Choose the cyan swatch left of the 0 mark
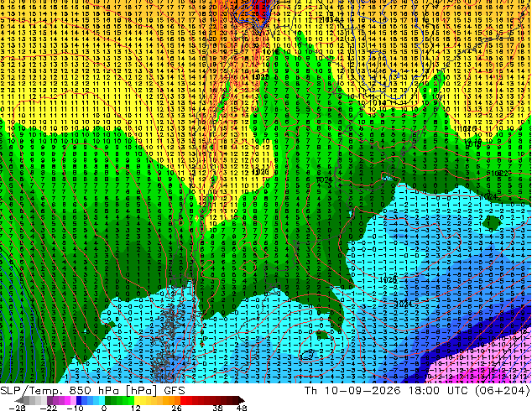 click(x=102, y=400)
